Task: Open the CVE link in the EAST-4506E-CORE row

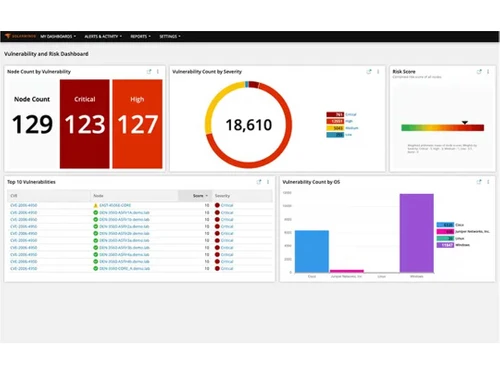Action: pyautogui.click(x=24, y=205)
